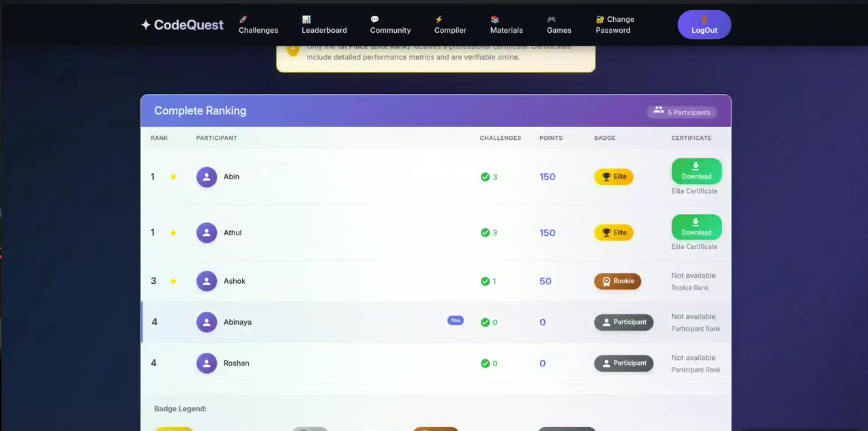Download Athul's Elite Certificate
The image size is (868, 431).
pos(696,227)
